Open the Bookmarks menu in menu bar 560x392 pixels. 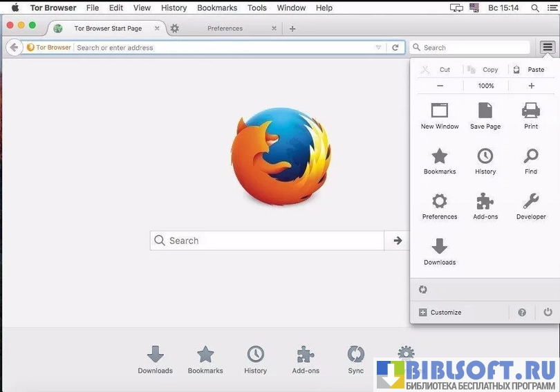pos(216,8)
